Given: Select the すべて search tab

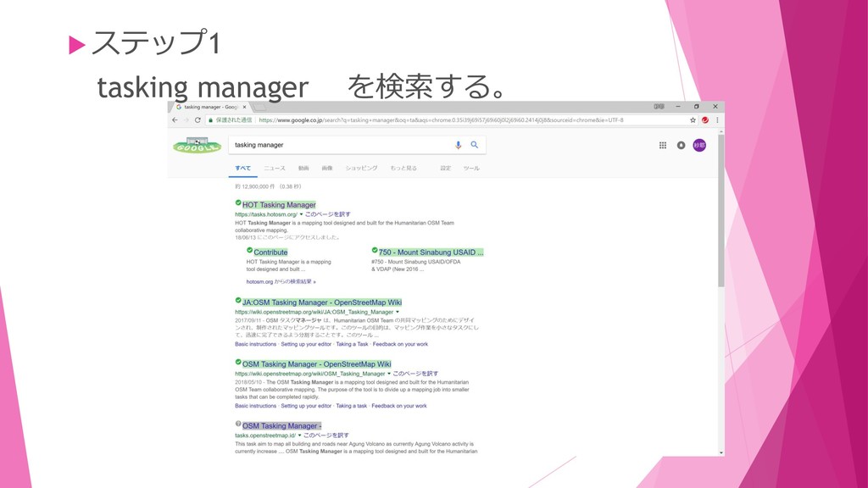Looking at the screenshot, I should 242,169.
